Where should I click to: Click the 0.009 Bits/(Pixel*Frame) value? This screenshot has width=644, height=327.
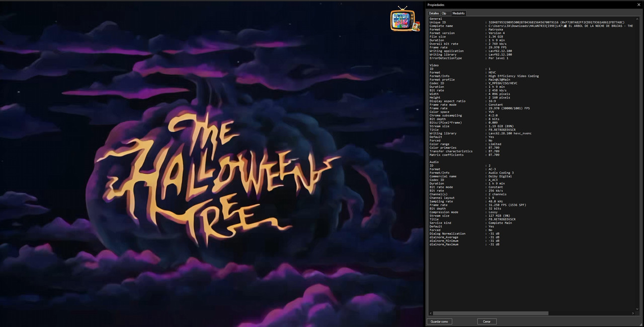coord(493,122)
